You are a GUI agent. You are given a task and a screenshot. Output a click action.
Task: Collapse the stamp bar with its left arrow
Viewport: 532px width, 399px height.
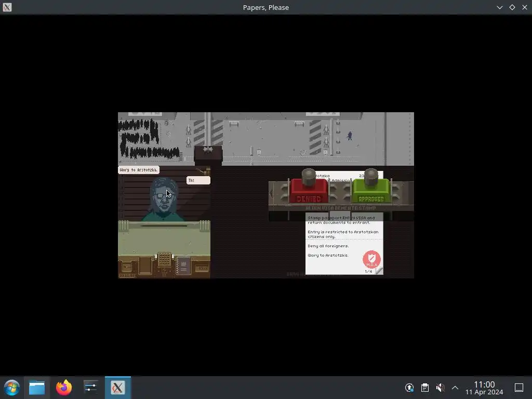pyautogui.click(x=271, y=194)
